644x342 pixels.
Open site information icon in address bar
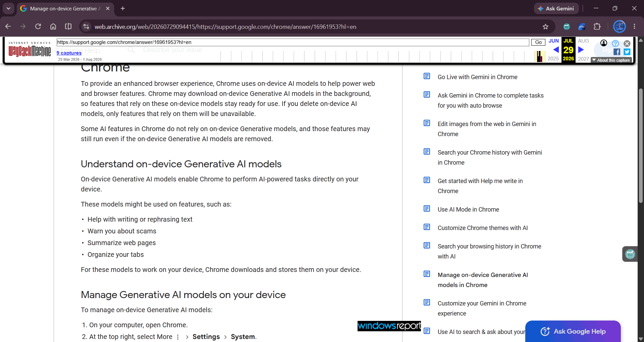[86, 26]
